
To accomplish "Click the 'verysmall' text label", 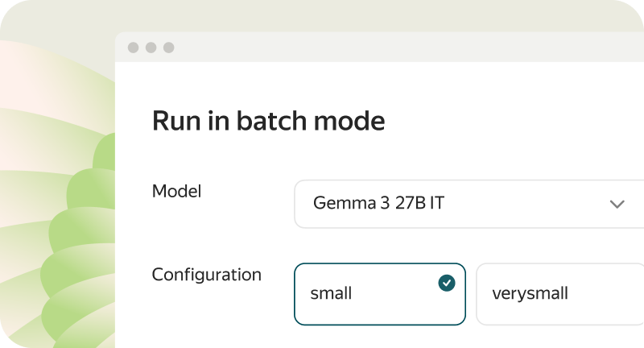I will pos(530,294).
